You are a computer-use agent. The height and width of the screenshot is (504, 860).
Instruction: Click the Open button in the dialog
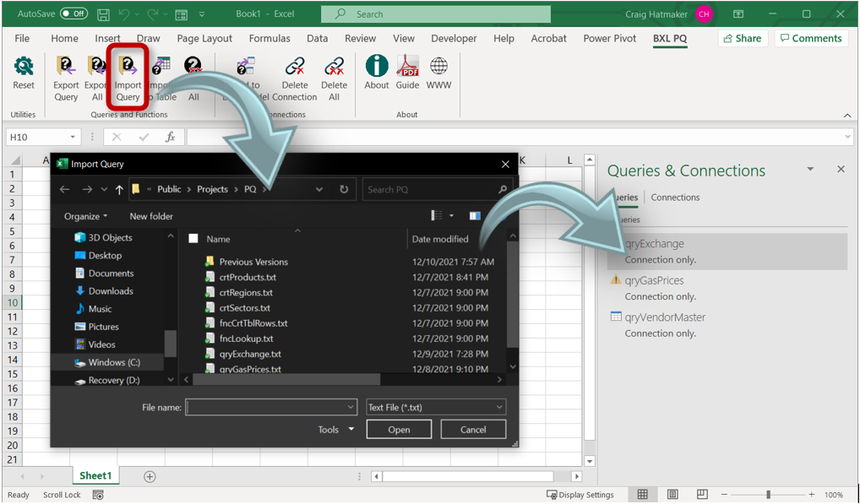pos(399,429)
